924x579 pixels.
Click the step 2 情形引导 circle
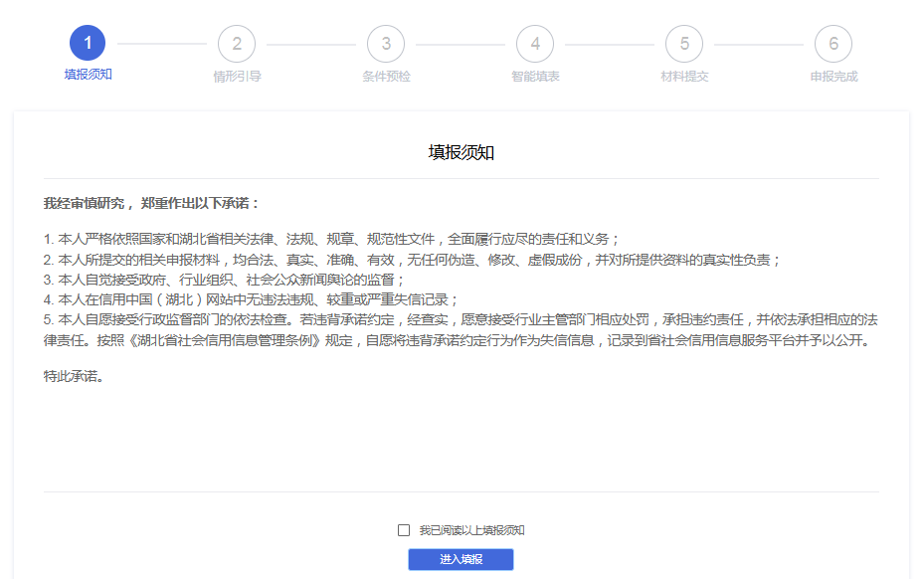[x=237, y=43]
